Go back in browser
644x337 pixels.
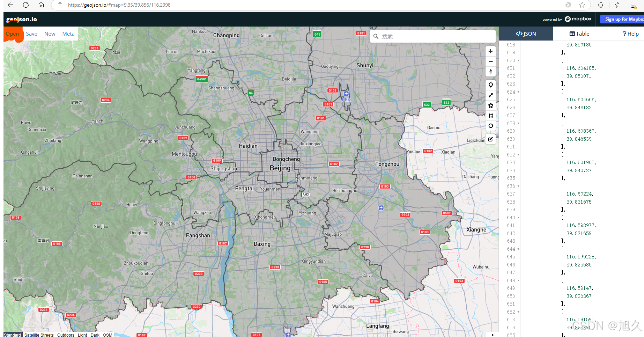(x=10, y=5)
